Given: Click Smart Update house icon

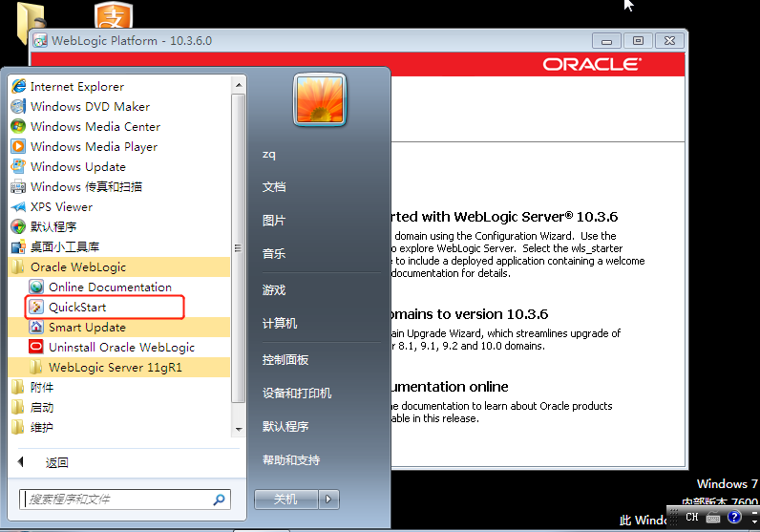Looking at the screenshot, I should point(36,328).
